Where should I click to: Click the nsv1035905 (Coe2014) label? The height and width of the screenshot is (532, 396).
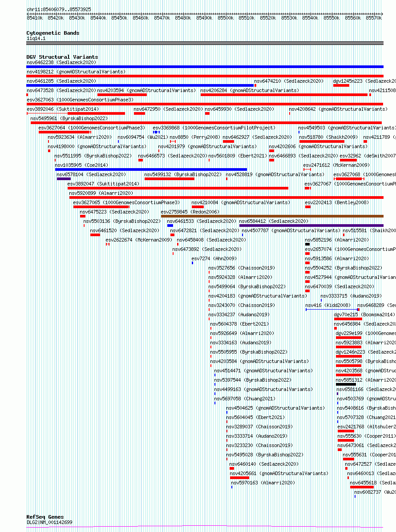(81, 165)
